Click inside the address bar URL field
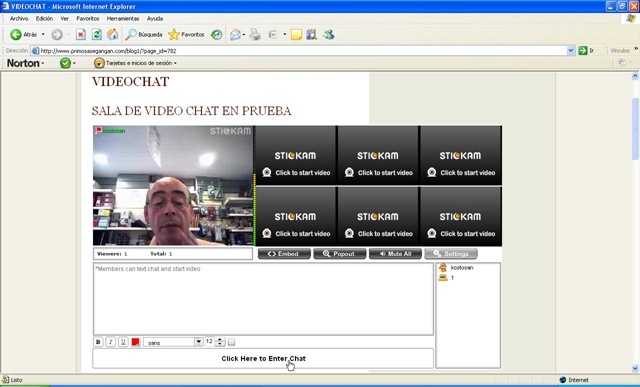Viewport: 640px width, 387px height. point(303,51)
